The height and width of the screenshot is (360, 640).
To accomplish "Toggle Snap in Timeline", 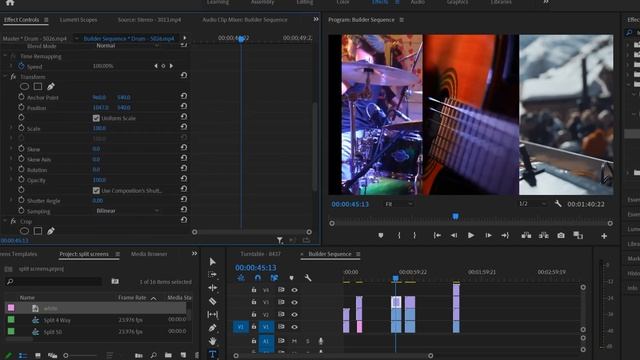I will (258, 278).
